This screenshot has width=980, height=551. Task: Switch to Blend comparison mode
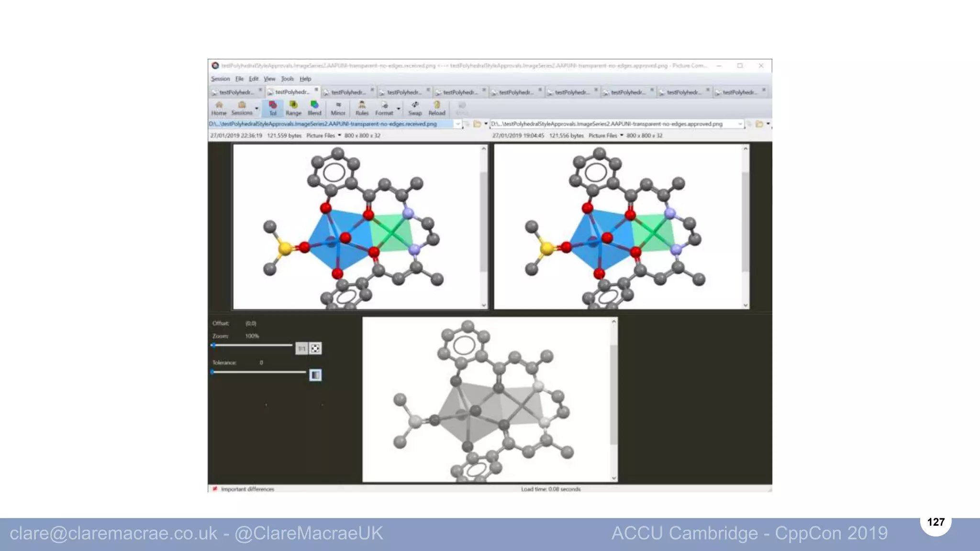(x=314, y=108)
